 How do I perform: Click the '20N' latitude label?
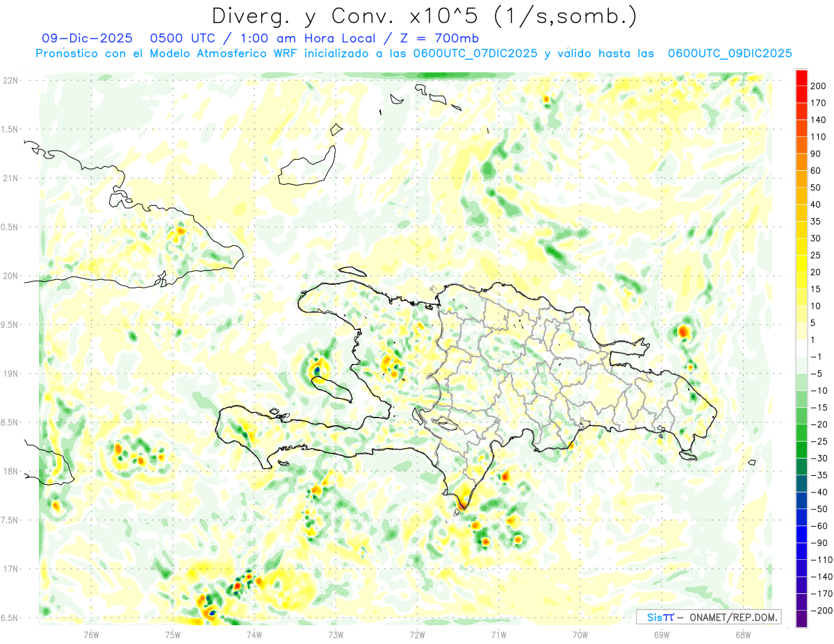tap(10, 276)
